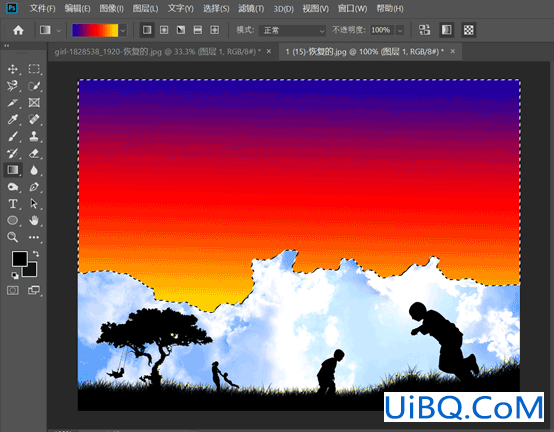Image resolution: width=554 pixels, height=432 pixels.
Task: Select the Brush tool
Action: tap(13, 136)
